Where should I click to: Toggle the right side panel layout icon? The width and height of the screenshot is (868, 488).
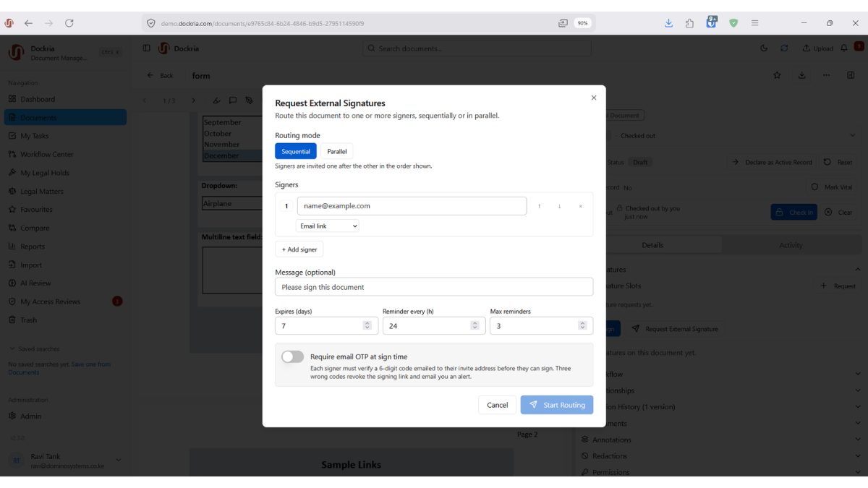tap(851, 75)
